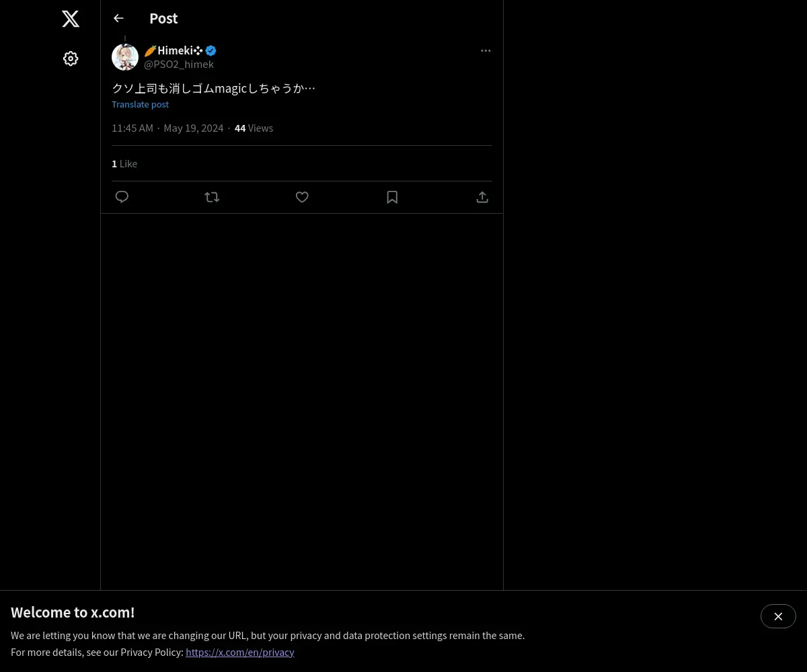Dismiss the Welcome to x.com banner
The height and width of the screenshot is (672, 807).
click(778, 616)
